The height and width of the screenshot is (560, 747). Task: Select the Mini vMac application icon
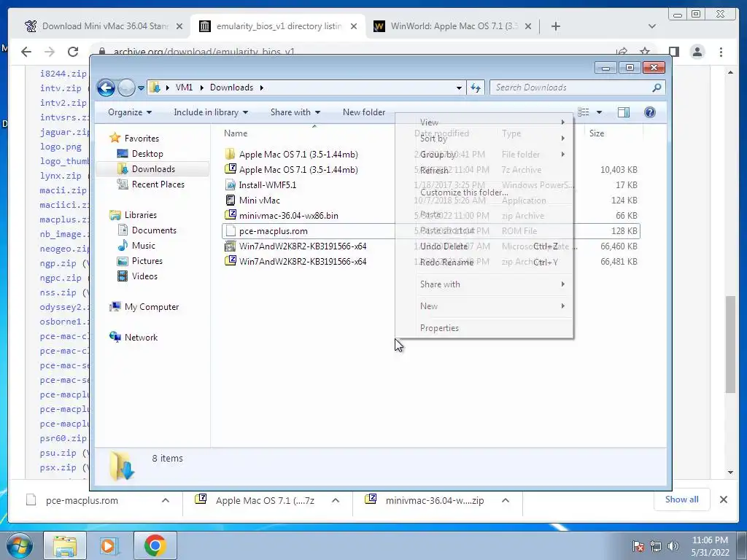(231, 200)
